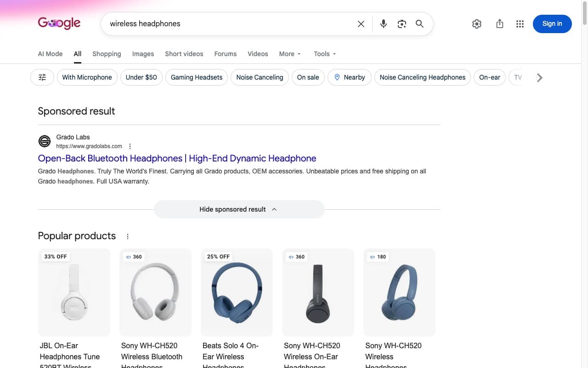Screen dimensions: 588x368
Task: Open the Images tab
Action: point(143,54)
